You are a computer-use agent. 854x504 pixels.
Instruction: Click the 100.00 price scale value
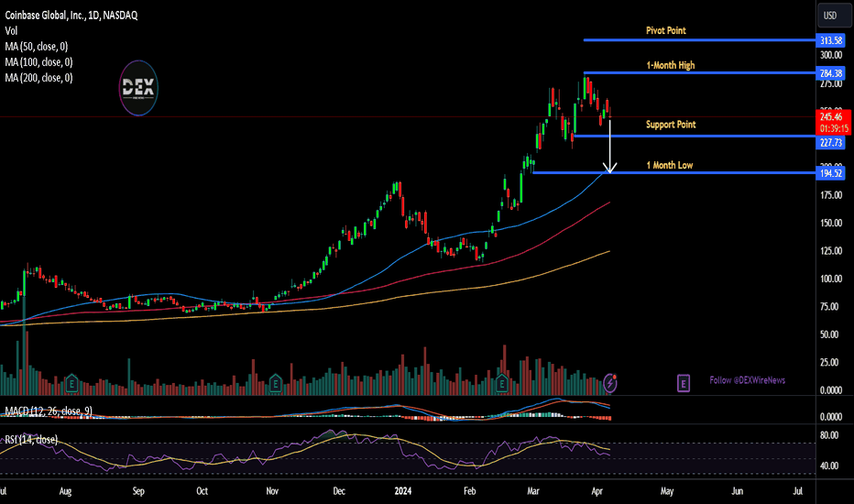(831, 279)
